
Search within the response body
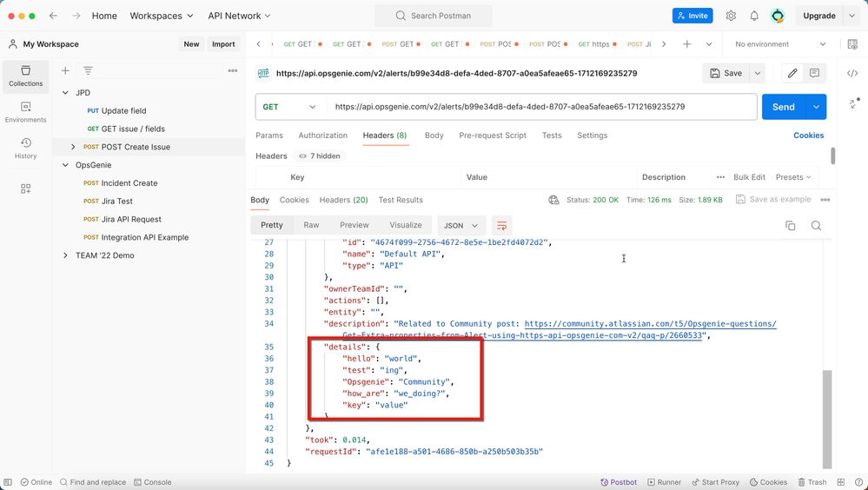(x=816, y=225)
